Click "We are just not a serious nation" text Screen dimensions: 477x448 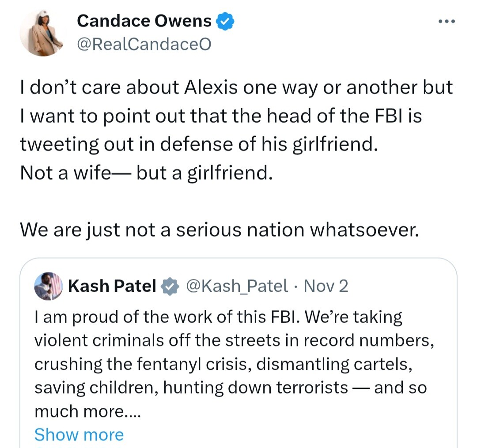[219, 230]
